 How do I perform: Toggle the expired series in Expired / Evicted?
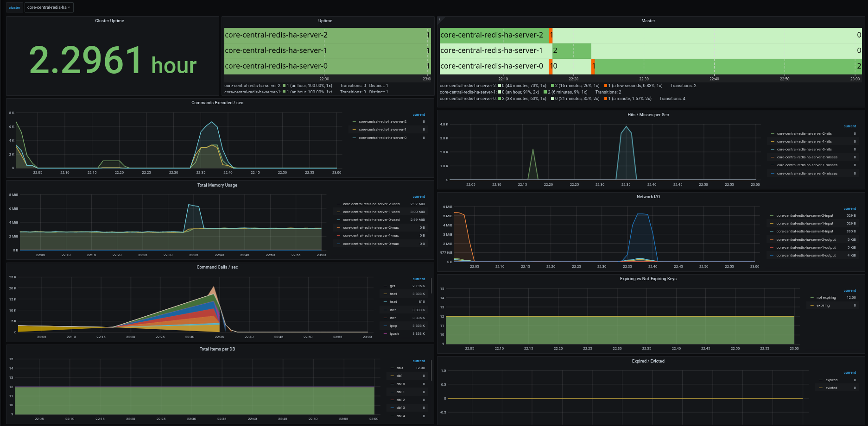[831, 380]
